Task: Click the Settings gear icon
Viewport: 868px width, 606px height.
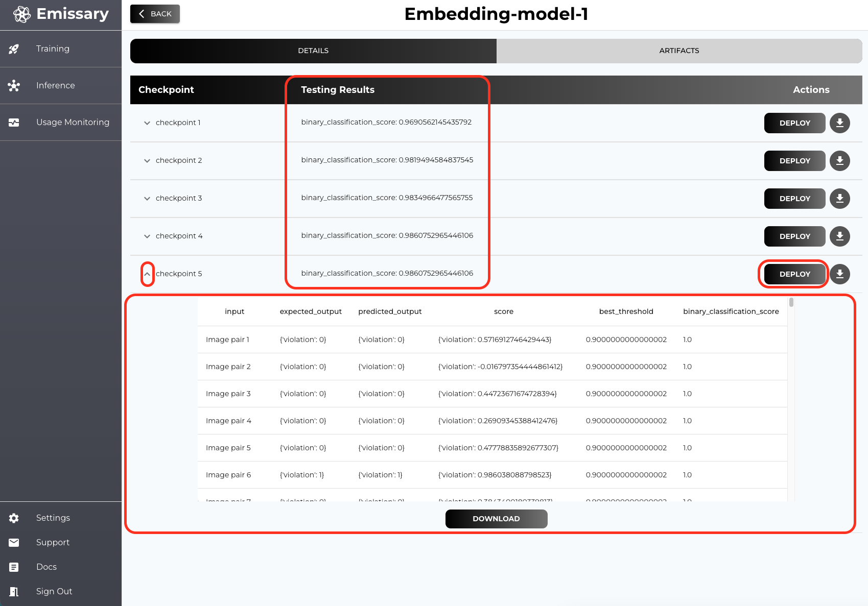Action: (14, 518)
